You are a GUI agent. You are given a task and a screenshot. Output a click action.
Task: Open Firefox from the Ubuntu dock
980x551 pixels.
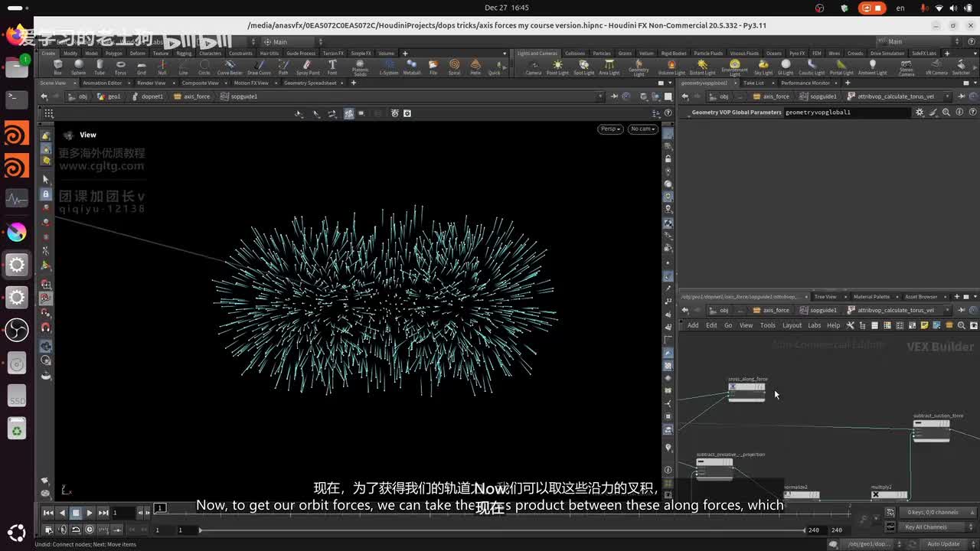click(16, 34)
